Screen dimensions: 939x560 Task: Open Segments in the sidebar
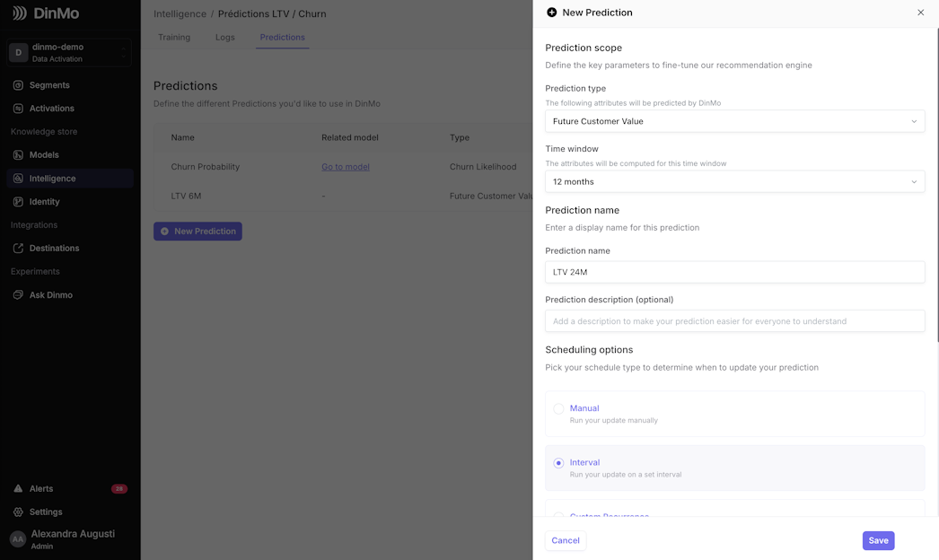pyautogui.click(x=69, y=85)
